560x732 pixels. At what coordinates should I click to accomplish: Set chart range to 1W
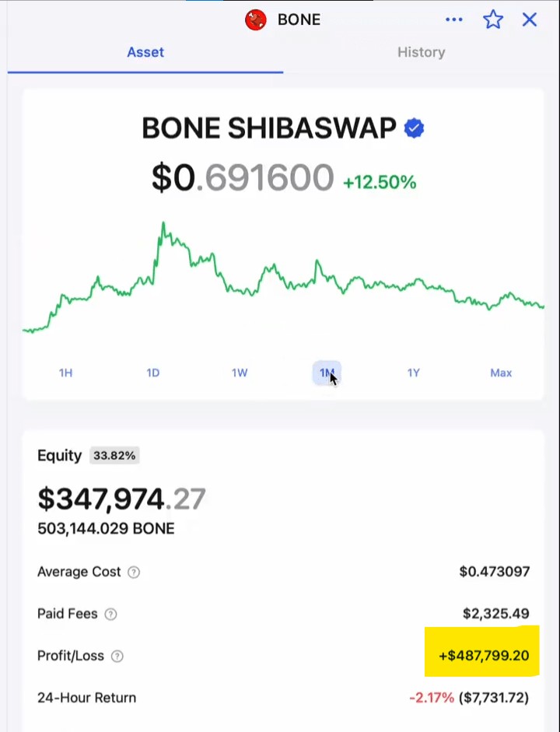point(240,373)
